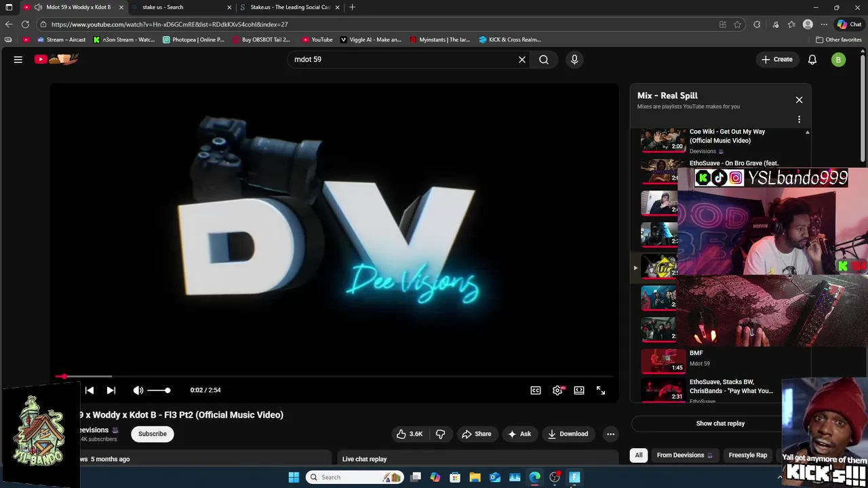This screenshot has width=868, height=488.
Task: Open Outlook from the taskbar
Action: [495, 477]
